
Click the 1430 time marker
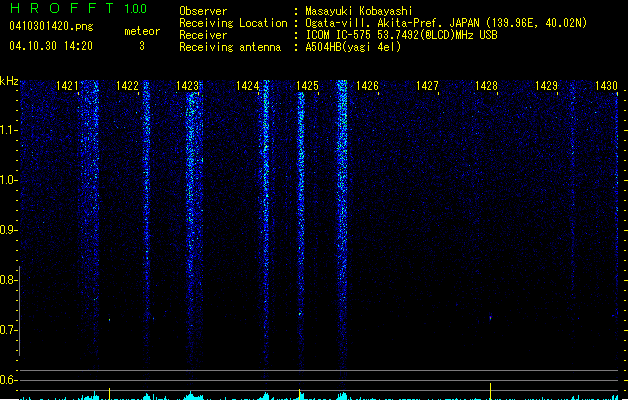(x=606, y=86)
